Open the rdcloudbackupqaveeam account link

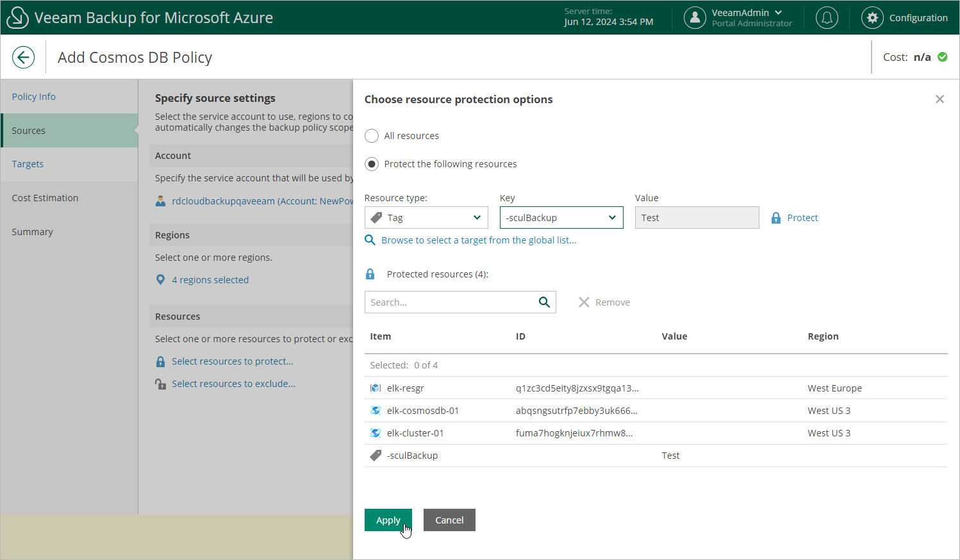262,201
